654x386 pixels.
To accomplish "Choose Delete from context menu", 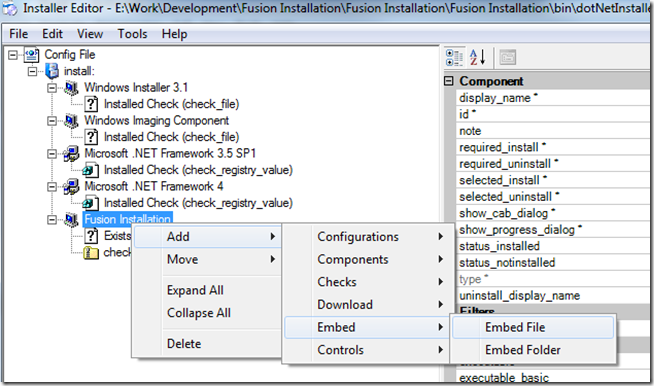I will [208, 344].
